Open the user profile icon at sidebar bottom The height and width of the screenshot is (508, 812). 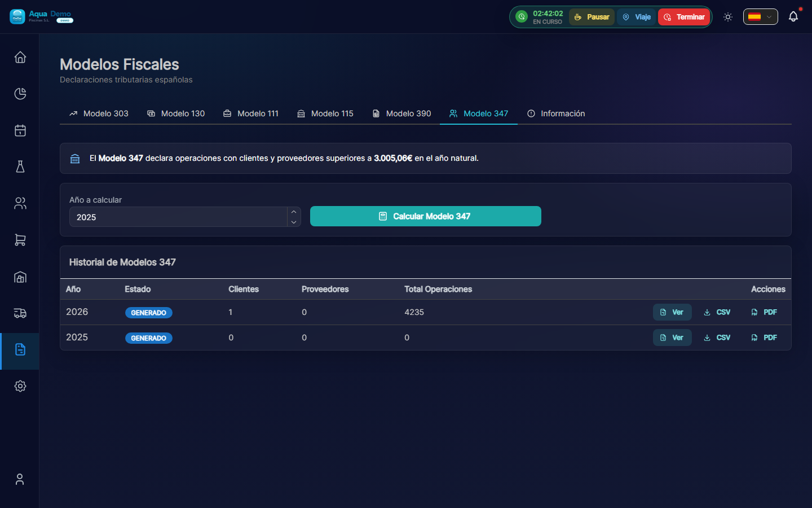coord(20,479)
